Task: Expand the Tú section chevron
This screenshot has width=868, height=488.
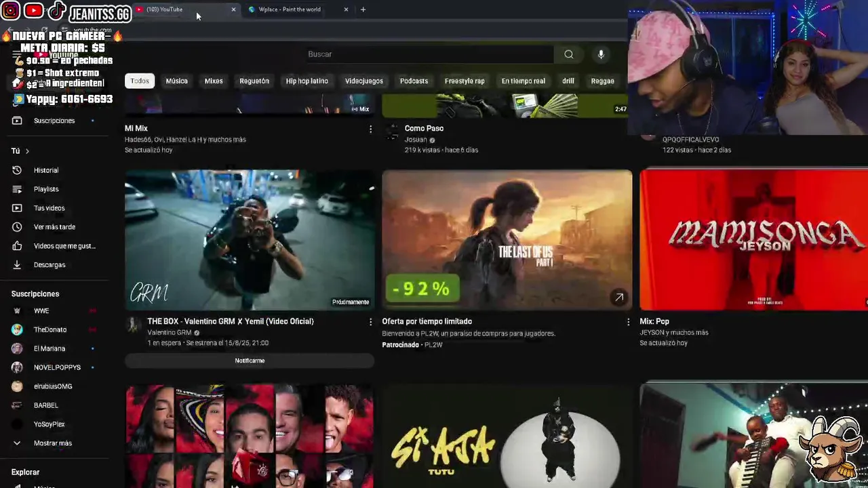Action: coord(27,151)
